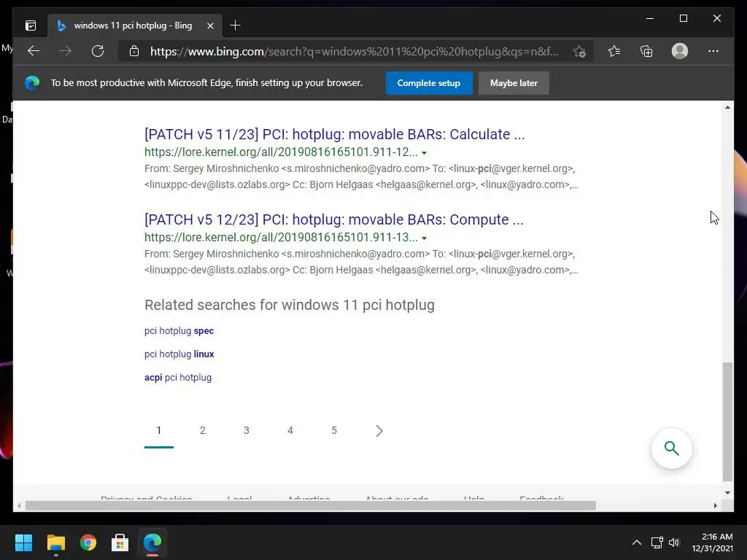Click Microsoft Edge taskbar icon
This screenshot has height=560, width=747.
152,542
